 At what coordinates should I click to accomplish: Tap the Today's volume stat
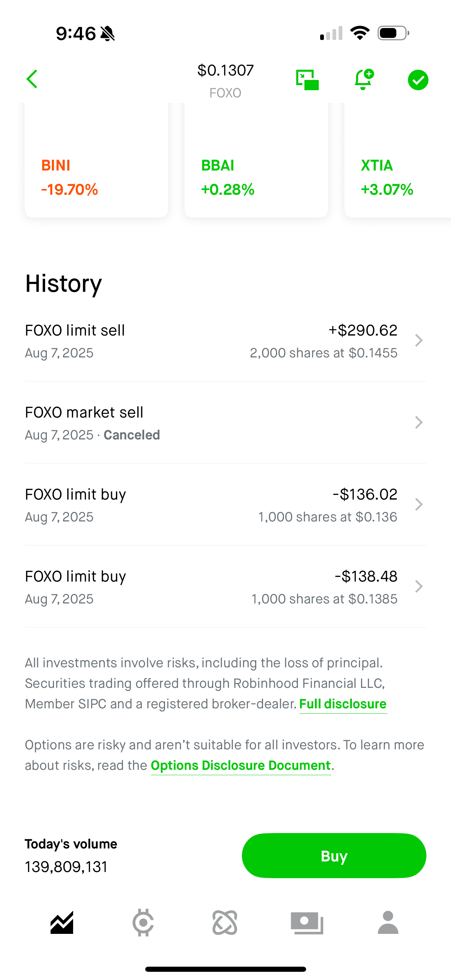click(x=71, y=856)
